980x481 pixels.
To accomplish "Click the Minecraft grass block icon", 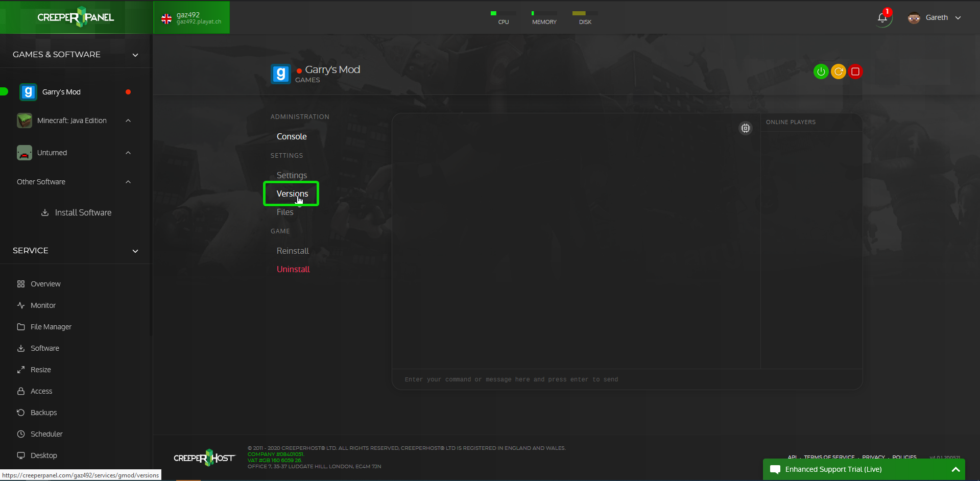I will (x=25, y=121).
